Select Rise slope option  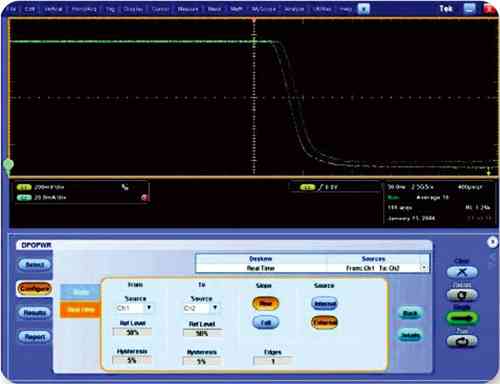click(266, 303)
